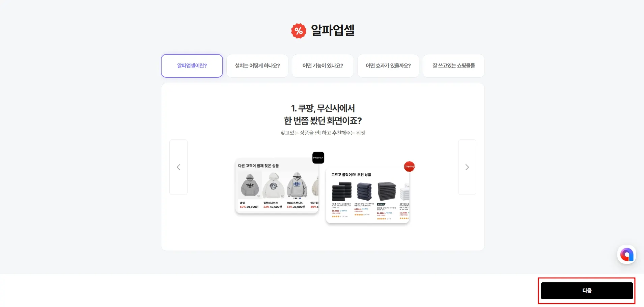Click the navy towel stack product image
This screenshot has width=644, height=307.
[364, 191]
